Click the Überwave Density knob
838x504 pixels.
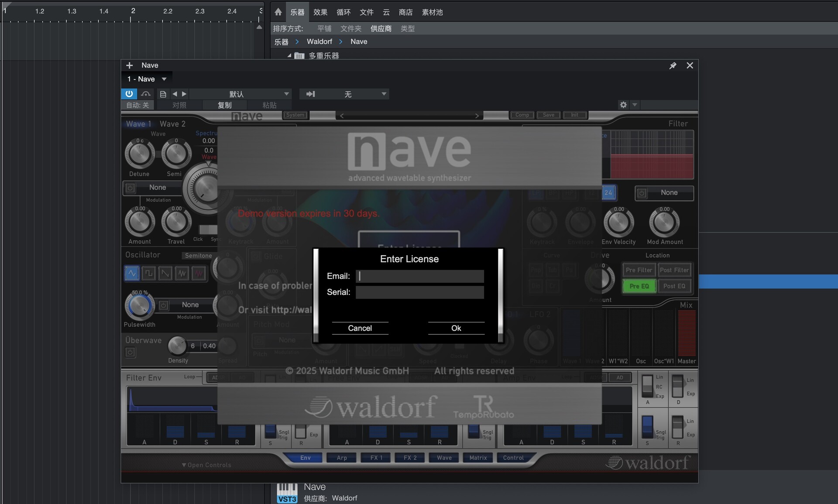point(177,346)
